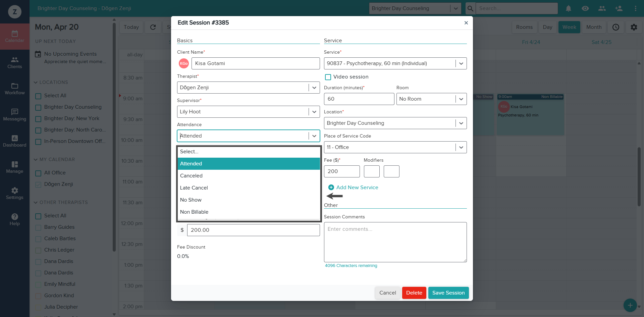Select Late Cancel attendance option
Screen dimensions: 644x317
tap(249, 188)
